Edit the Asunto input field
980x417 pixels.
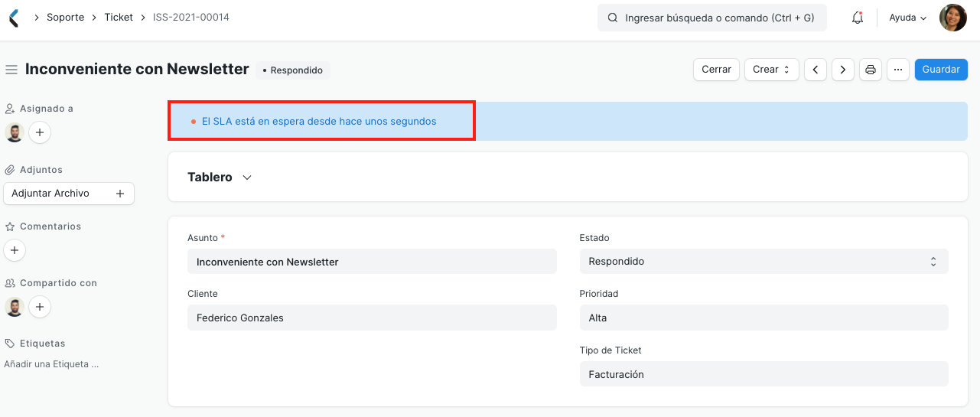tap(372, 262)
